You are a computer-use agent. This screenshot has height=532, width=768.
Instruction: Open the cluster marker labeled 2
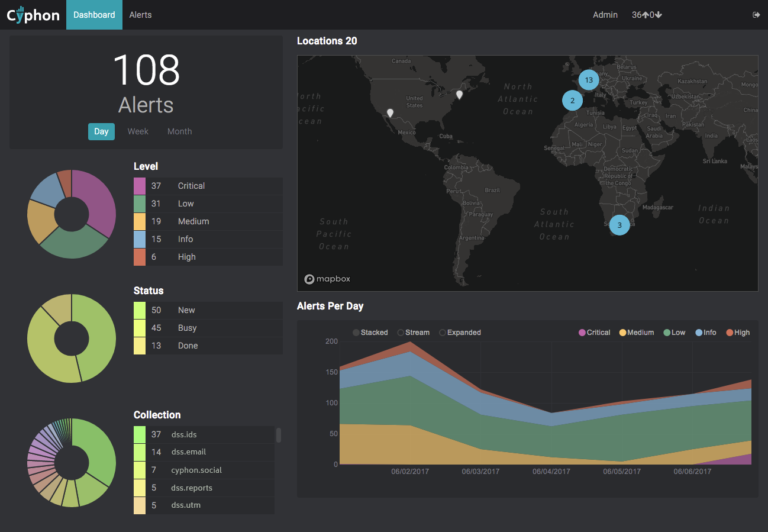[x=572, y=101]
